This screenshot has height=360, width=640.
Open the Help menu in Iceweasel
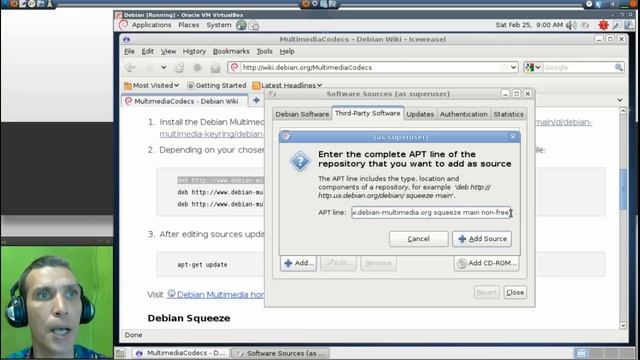click(287, 51)
